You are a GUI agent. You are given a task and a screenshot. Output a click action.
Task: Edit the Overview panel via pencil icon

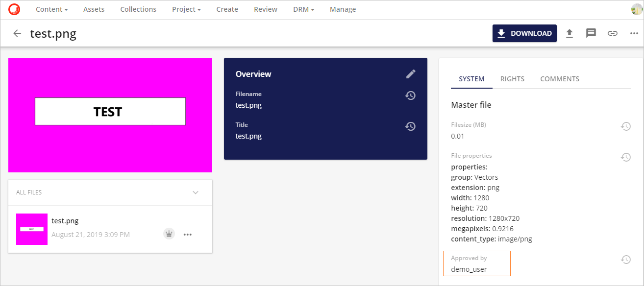click(x=411, y=73)
